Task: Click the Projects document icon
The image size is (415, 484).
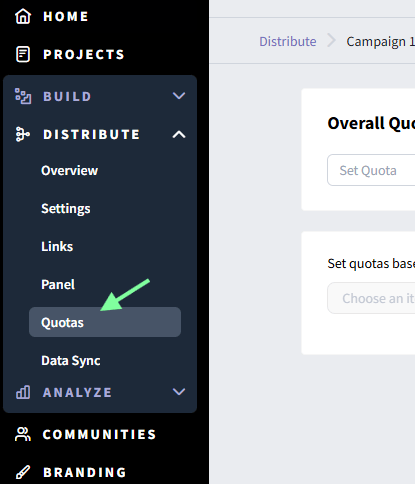Action: [x=23, y=54]
